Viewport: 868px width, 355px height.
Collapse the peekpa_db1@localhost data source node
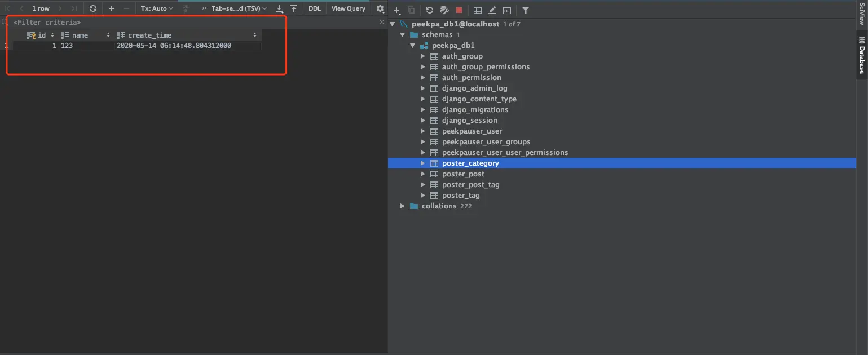(x=393, y=24)
